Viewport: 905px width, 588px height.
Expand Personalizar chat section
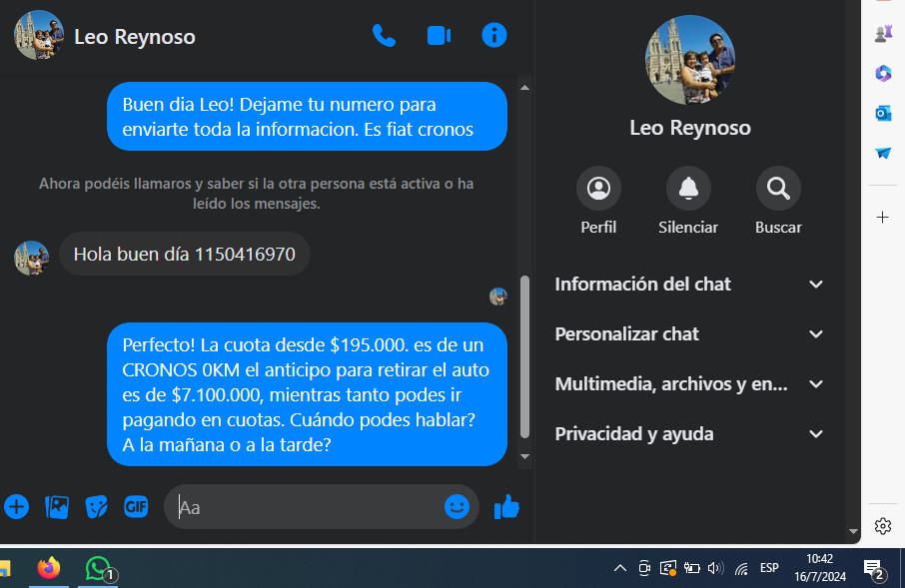pos(689,334)
